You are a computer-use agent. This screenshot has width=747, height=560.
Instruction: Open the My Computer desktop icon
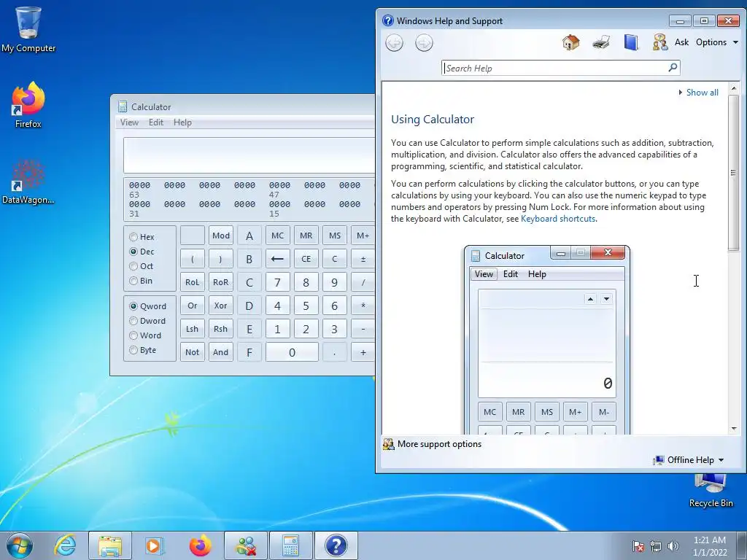[x=28, y=28]
